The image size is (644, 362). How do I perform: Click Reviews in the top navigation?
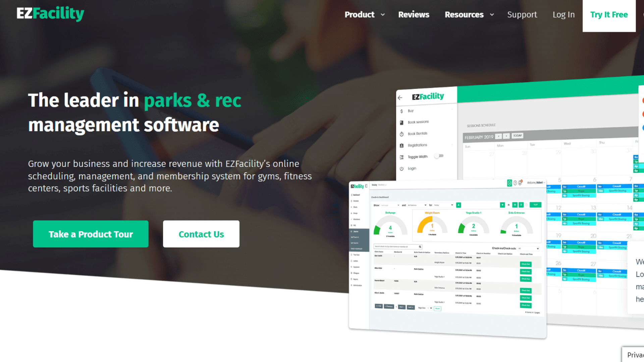click(414, 14)
